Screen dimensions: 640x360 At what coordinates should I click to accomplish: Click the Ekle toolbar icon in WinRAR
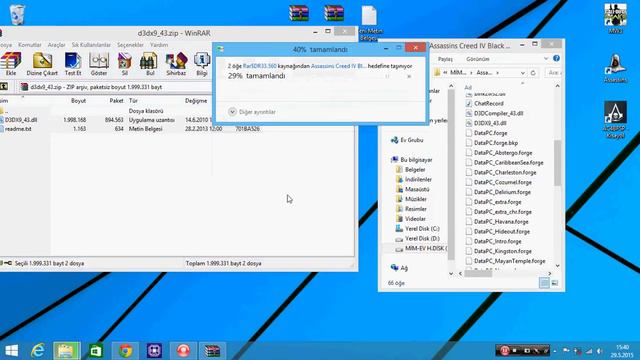(11, 64)
